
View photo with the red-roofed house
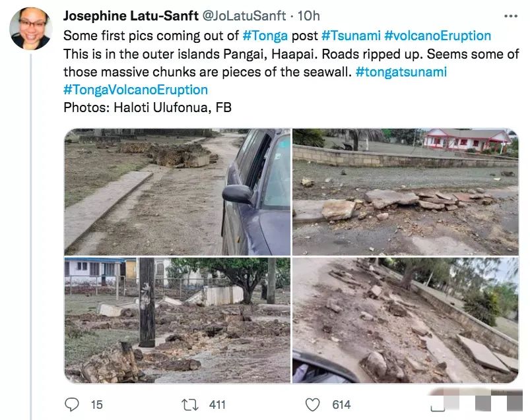pos(405,192)
